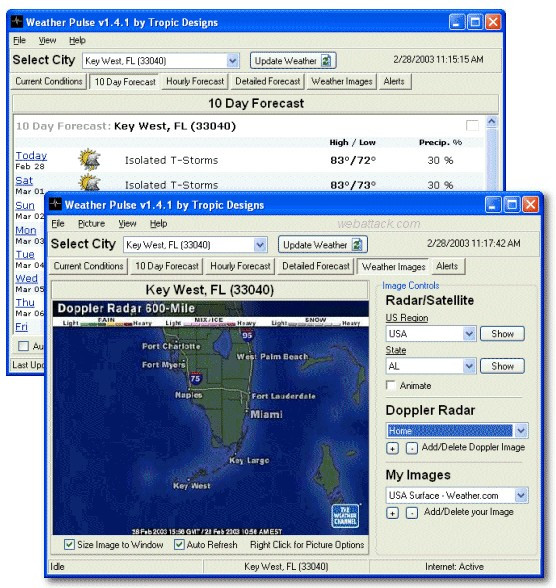Image resolution: width=556 pixels, height=588 pixels.
Task: Switch to 10 Day Forecast tab in front window
Action: pyautogui.click(x=167, y=266)
